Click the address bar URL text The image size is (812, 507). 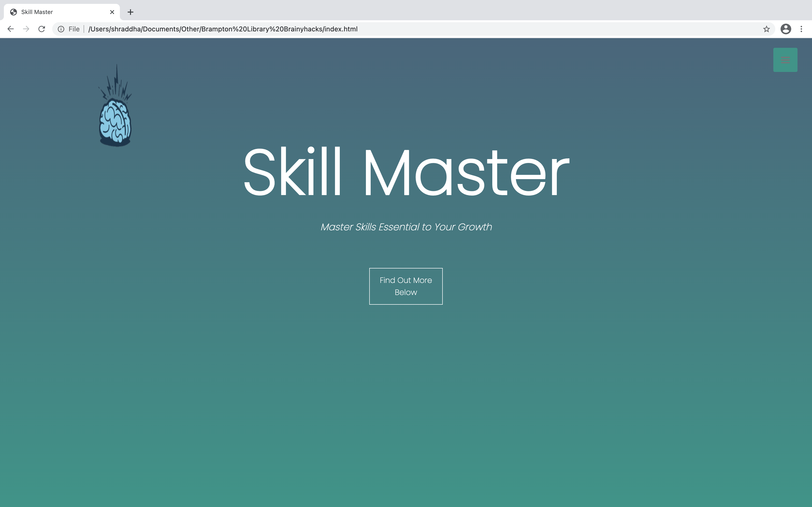[x=223, y=29]
